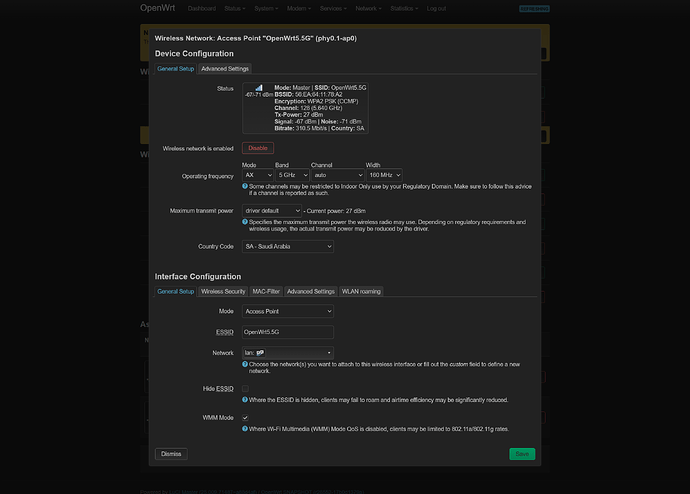The width and height of the screenshot is (690, 494).
Task: Open the Modem menu in top bar
Action: pos(299,8)
